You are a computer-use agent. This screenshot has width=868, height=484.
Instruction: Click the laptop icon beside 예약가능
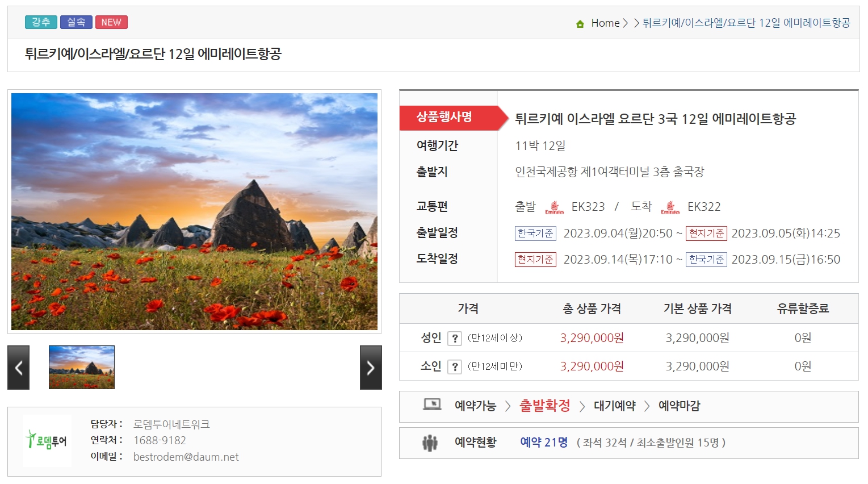432,405
